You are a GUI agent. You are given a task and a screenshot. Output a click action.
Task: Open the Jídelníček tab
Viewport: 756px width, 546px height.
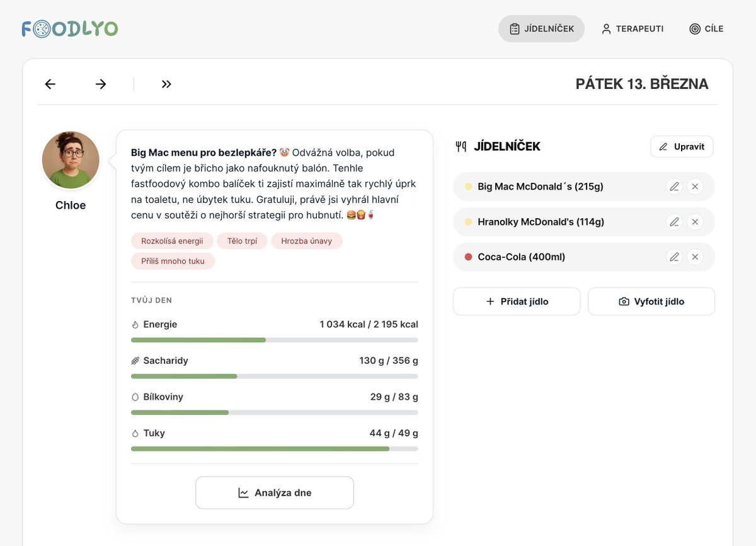541,29
